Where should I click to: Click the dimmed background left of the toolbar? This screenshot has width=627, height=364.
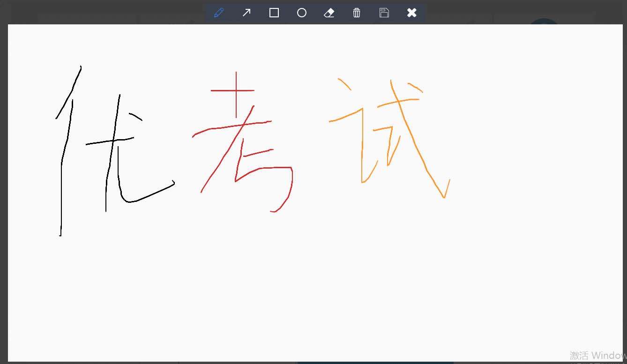tap(94, 13)
